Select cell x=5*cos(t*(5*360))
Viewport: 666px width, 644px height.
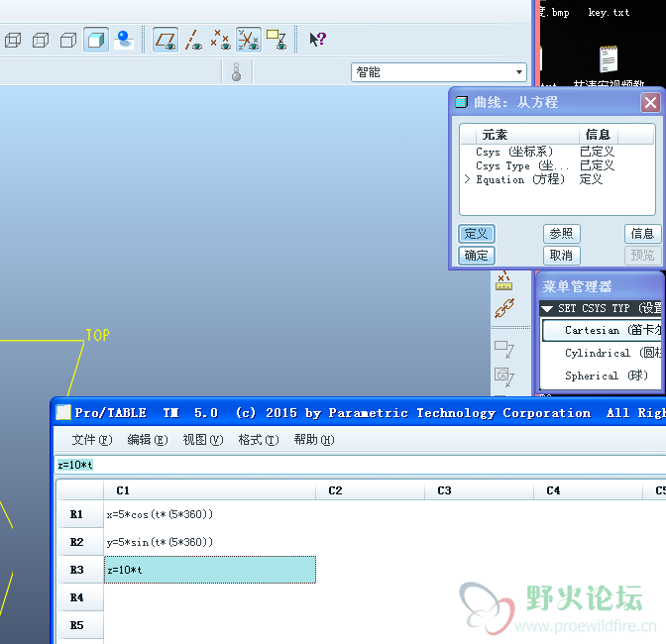pos(210,514)
